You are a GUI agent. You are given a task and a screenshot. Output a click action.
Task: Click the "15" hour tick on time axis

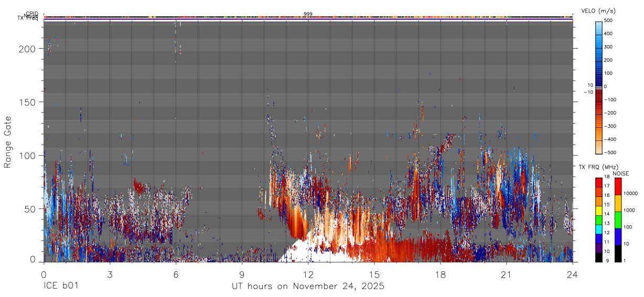374,274
